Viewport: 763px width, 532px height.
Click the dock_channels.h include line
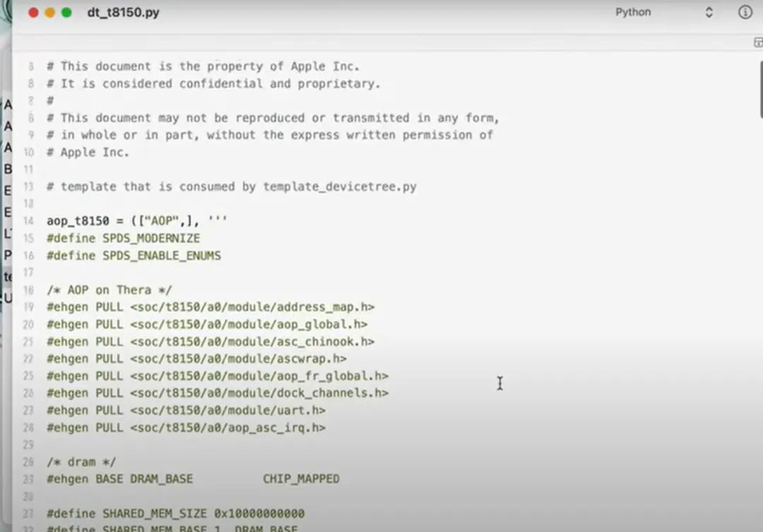(x=218, y=393)
